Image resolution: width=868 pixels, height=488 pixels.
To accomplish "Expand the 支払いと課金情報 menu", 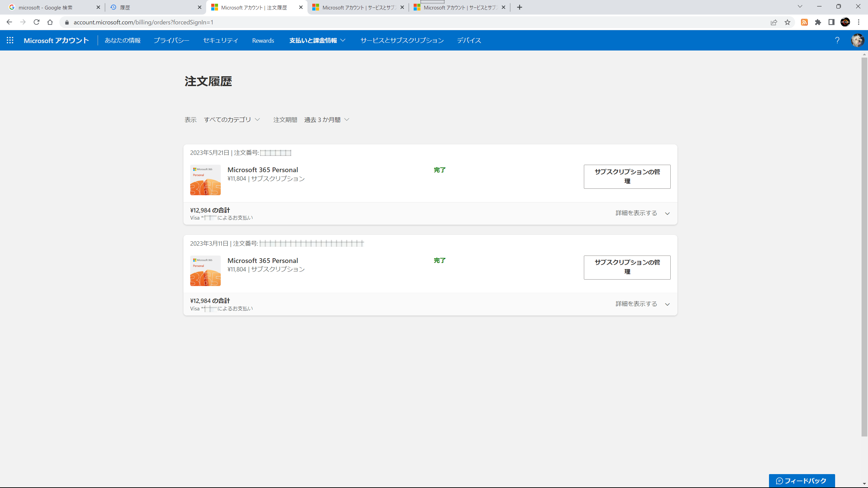I will click(317, 40).
